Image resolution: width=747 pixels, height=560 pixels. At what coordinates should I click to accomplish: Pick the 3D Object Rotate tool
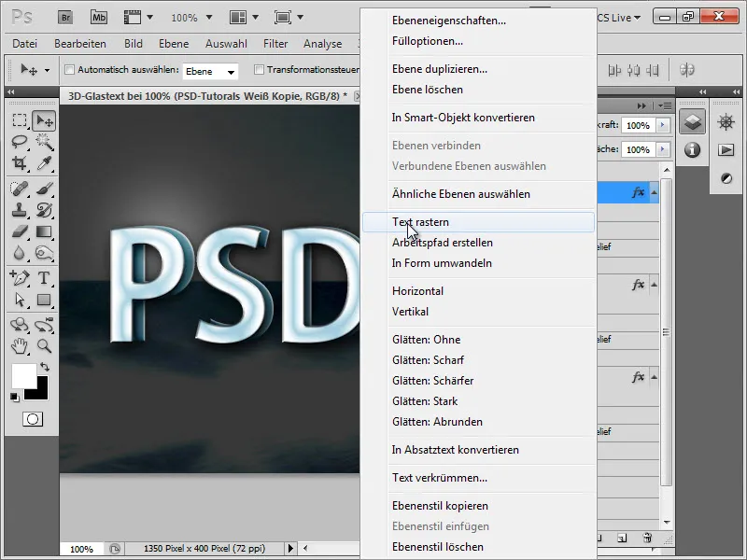[x=20, y=325]
